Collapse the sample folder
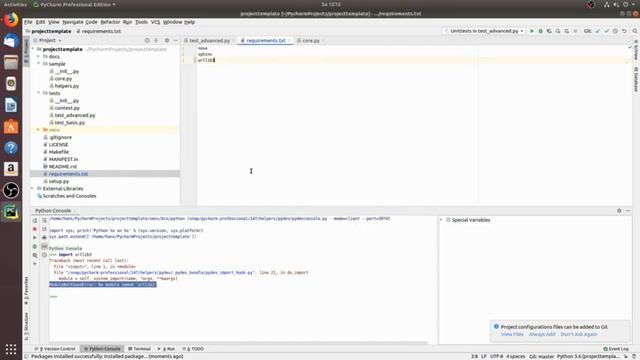The height and width of the screenshot is (360, 640). pyautogui.click(x=39, y=64)
